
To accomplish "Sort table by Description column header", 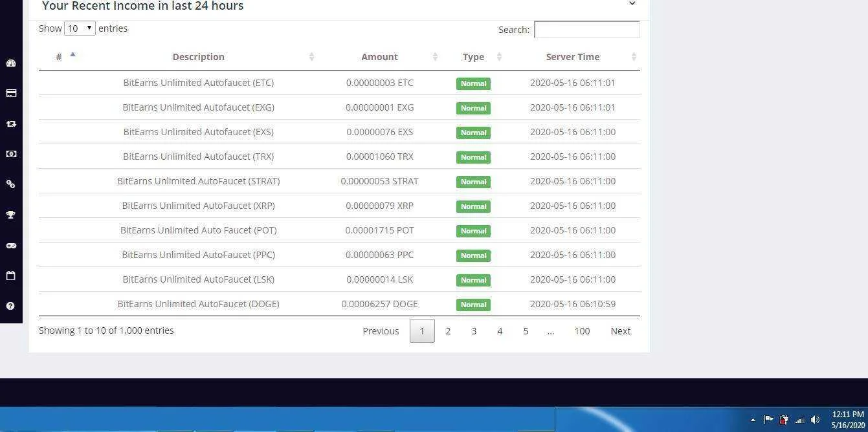I will pyautogui.click(x=198, y=57).
